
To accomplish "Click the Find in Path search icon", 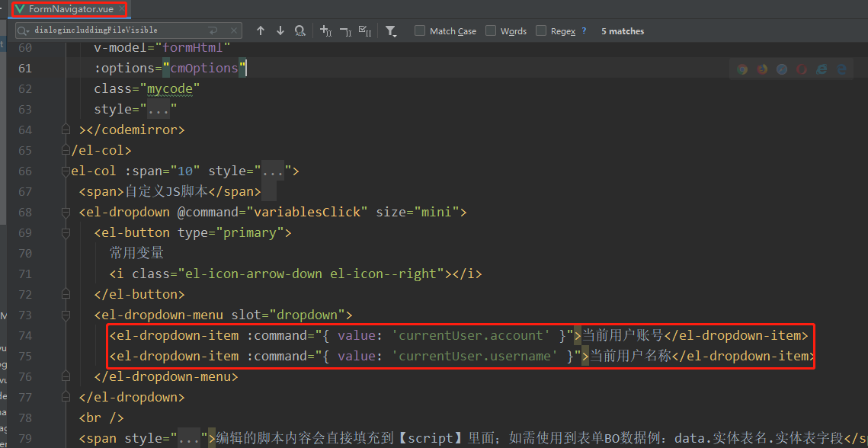I will tap(300, 31).
